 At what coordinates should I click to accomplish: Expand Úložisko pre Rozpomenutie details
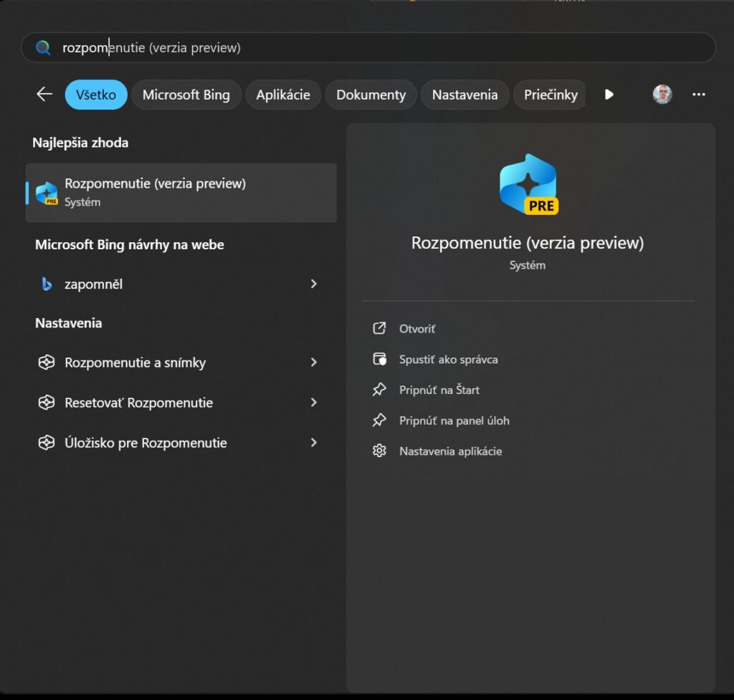pos(313,443)
